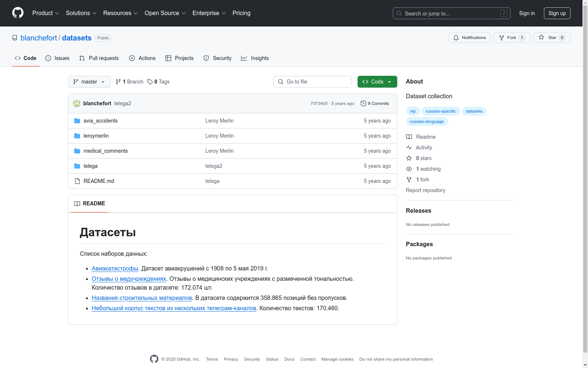The image size is (588, 368).
Task: Click the fork icon beside 1 fork
Action: click(x=409, y=180)
